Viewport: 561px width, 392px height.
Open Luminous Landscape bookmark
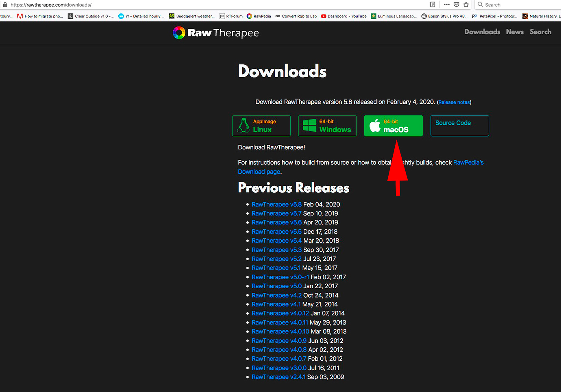pyautogui.click(x=394, y=16)
